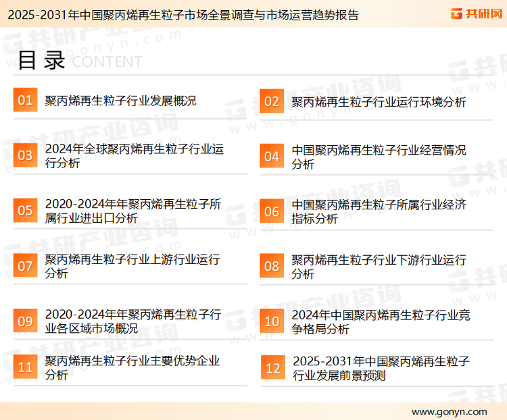Select chapter 2020-2024年聚丙烯再生粒子所属行业进出口分析
Viewport: 507px width, 420px height.
coord(133,211)
